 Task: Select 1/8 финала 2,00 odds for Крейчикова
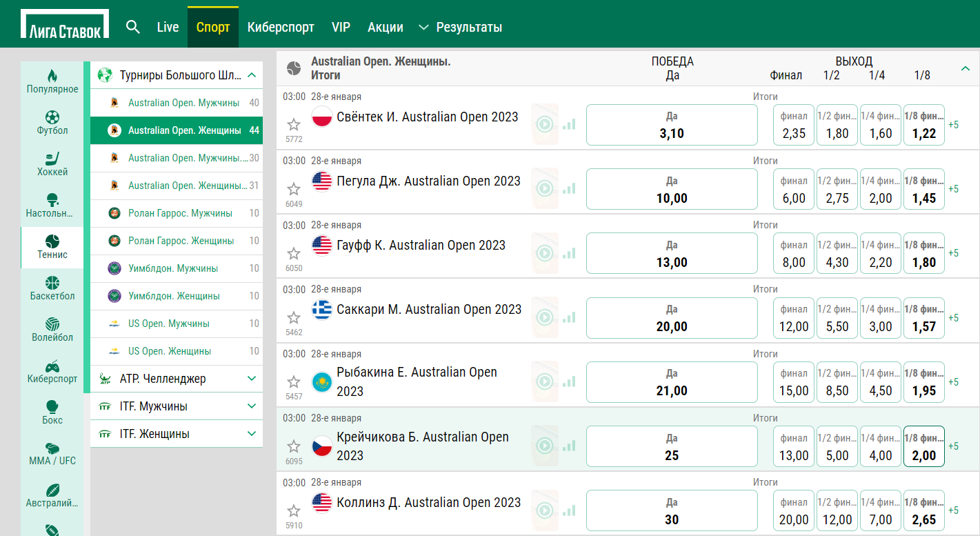point(924,446)
